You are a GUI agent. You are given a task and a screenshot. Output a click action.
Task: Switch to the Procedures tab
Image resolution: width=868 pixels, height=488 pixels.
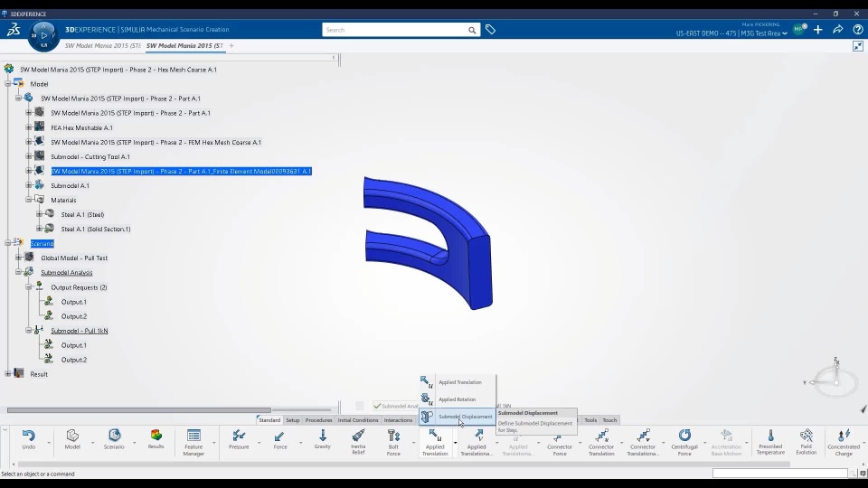(x=319, y=420)
